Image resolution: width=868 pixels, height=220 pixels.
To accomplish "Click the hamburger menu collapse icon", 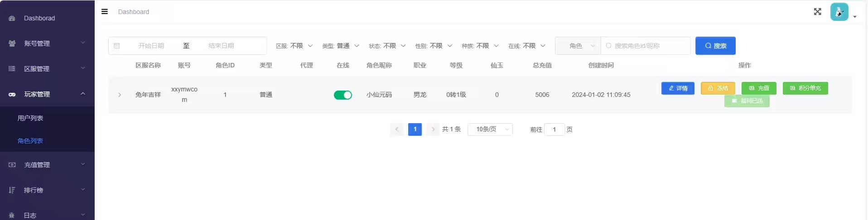I will click(105, 12).
